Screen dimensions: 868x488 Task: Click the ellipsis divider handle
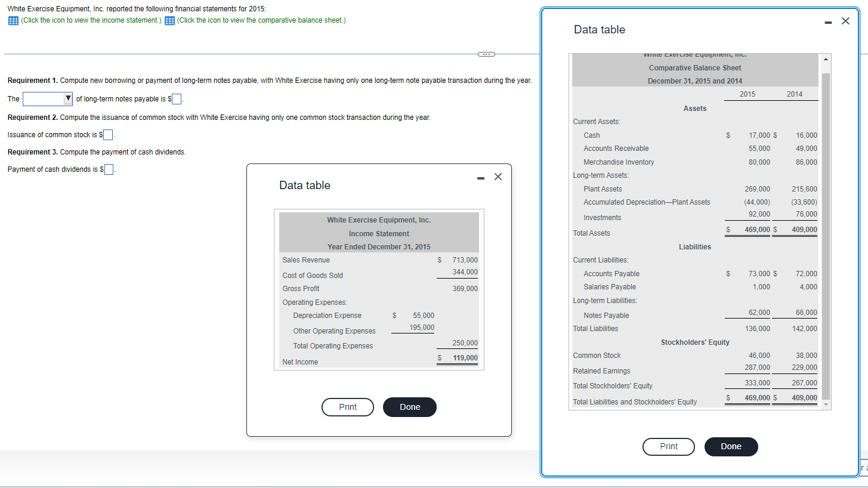tap(486, 54)
